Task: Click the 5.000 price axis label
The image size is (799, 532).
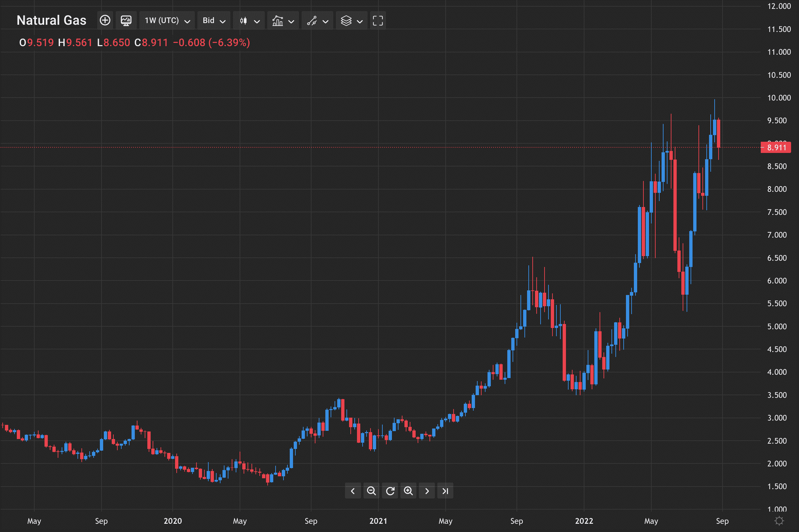Action: coord(777,326)
